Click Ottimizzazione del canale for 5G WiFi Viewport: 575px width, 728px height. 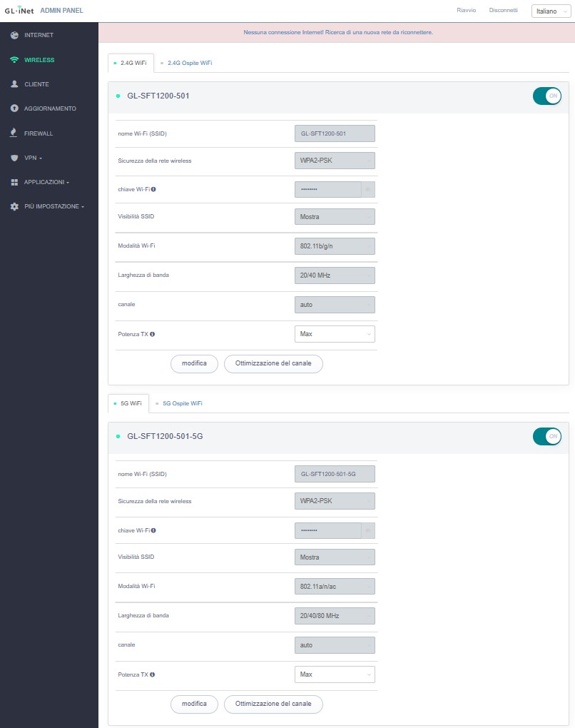(x=273, y=704)
